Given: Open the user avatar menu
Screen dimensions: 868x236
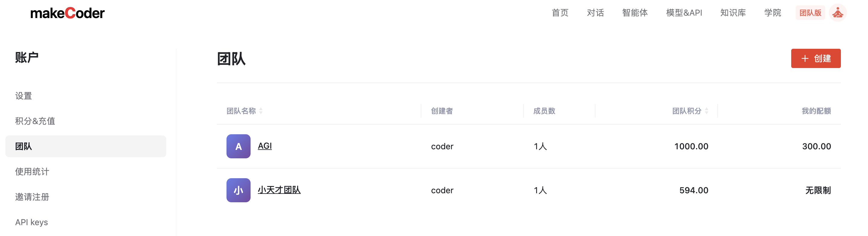Looking at the screenshot, I should (837, 13).
